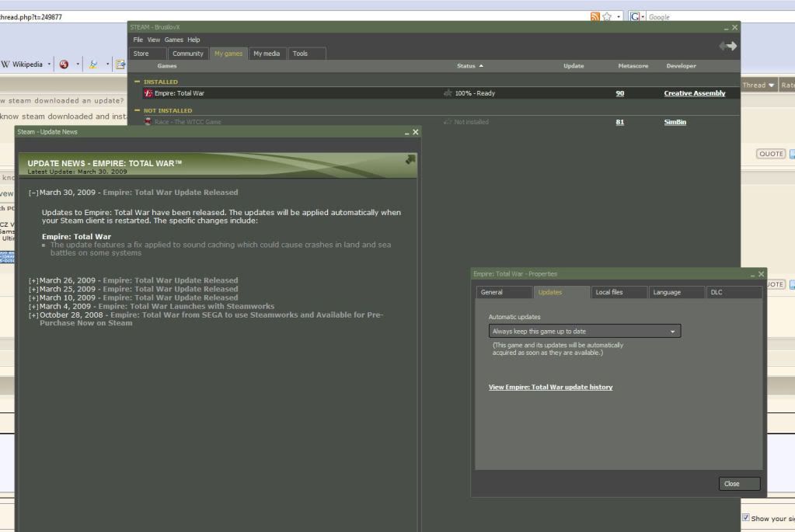795x532 pixels.
Task: Expand the October 28, 2008 news entry
Action: 33,315
